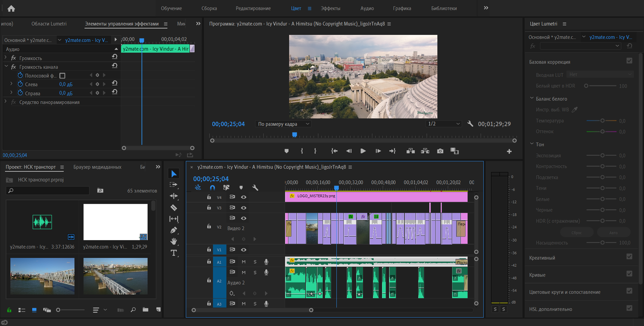This screenshot has width=644, height=326.
Task: Go to In point button
Action: 334,151
